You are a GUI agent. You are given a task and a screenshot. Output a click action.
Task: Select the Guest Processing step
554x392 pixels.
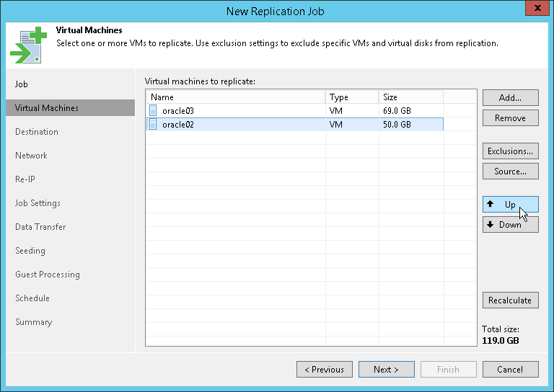pos(48,275)
